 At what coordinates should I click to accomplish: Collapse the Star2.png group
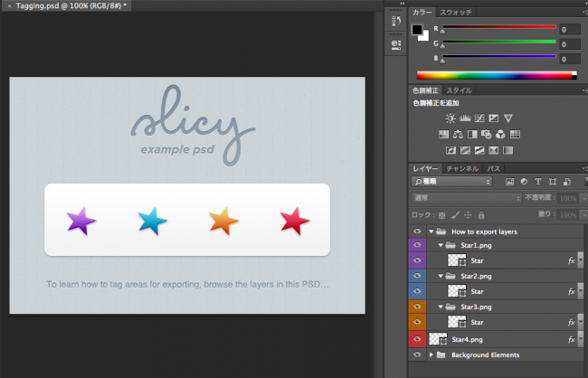coord(441,276)
